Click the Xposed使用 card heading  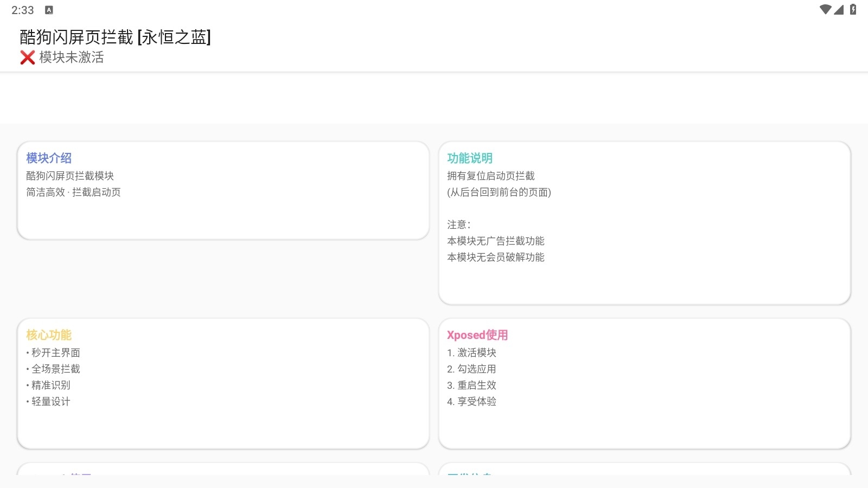point(477,335)
